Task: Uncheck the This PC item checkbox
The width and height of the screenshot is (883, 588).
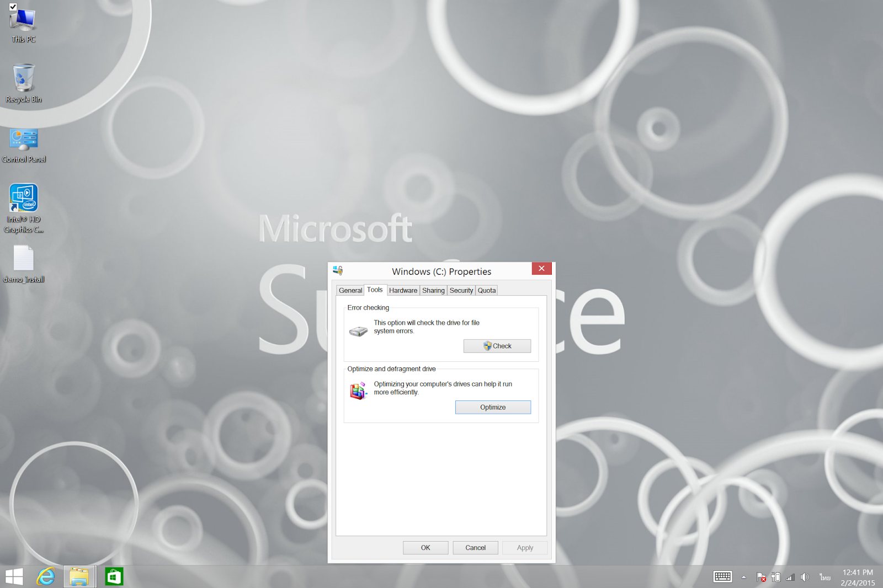Action: tap(13, 7)
